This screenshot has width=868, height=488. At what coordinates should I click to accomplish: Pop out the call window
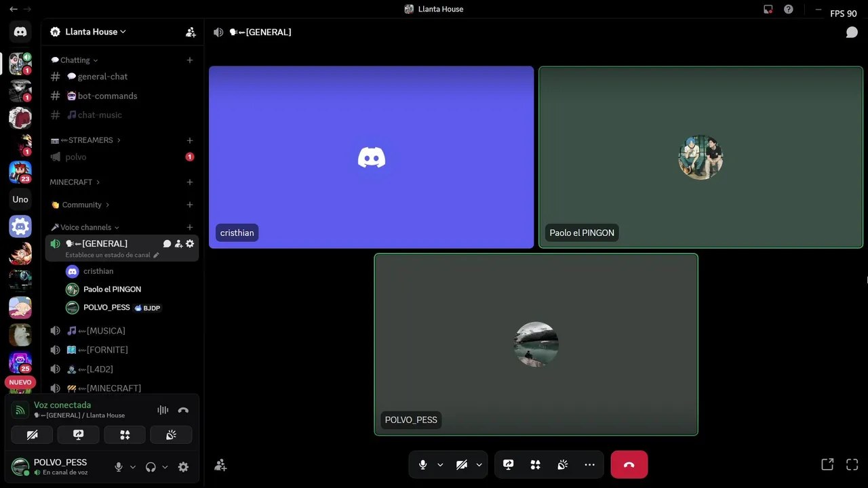pos(827,465)
